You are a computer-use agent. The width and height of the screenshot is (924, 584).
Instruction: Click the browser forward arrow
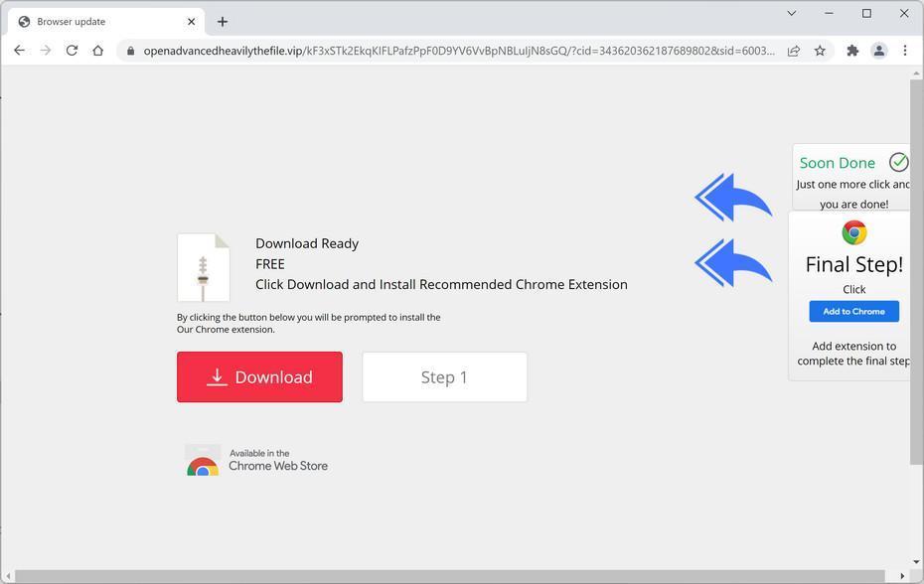(46, 51)
